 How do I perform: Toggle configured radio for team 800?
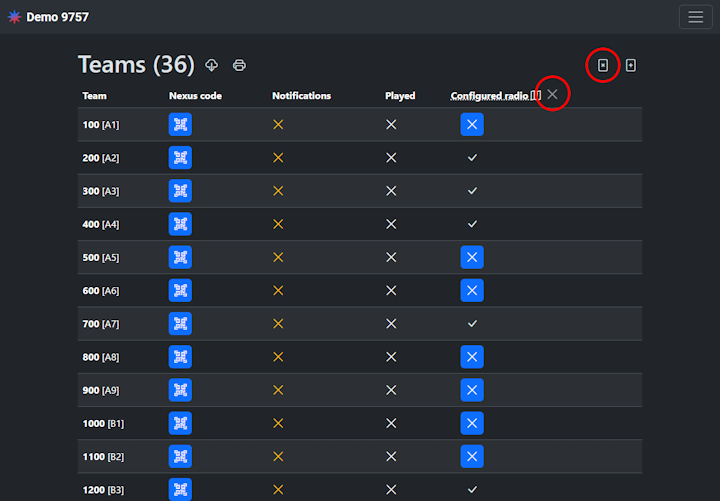(x=472, y=357)
